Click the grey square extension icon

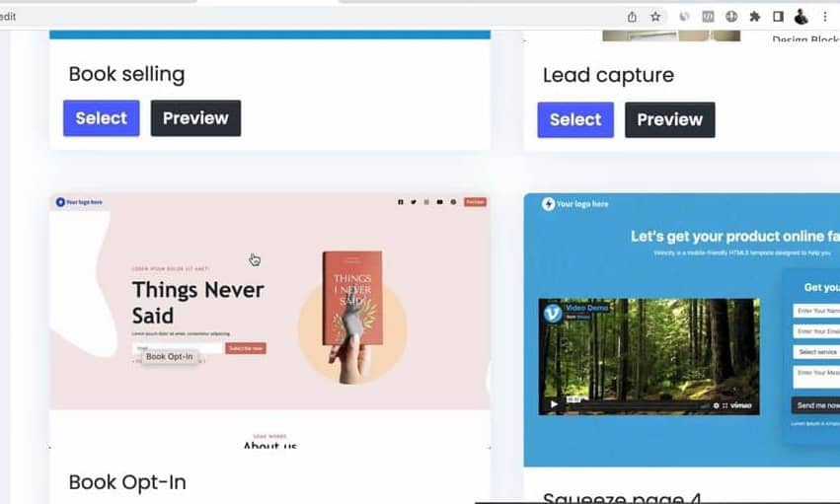[708, 17]
